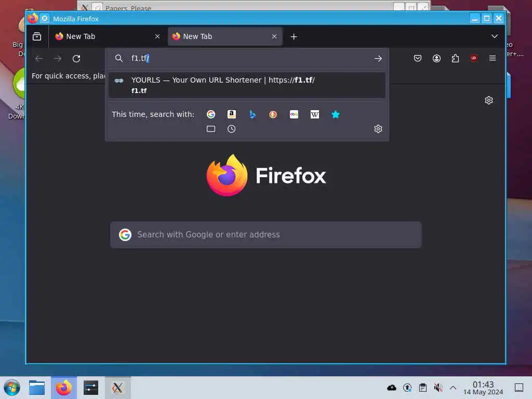Search this time with Google
Screen dimensions: 532x399
211,114
